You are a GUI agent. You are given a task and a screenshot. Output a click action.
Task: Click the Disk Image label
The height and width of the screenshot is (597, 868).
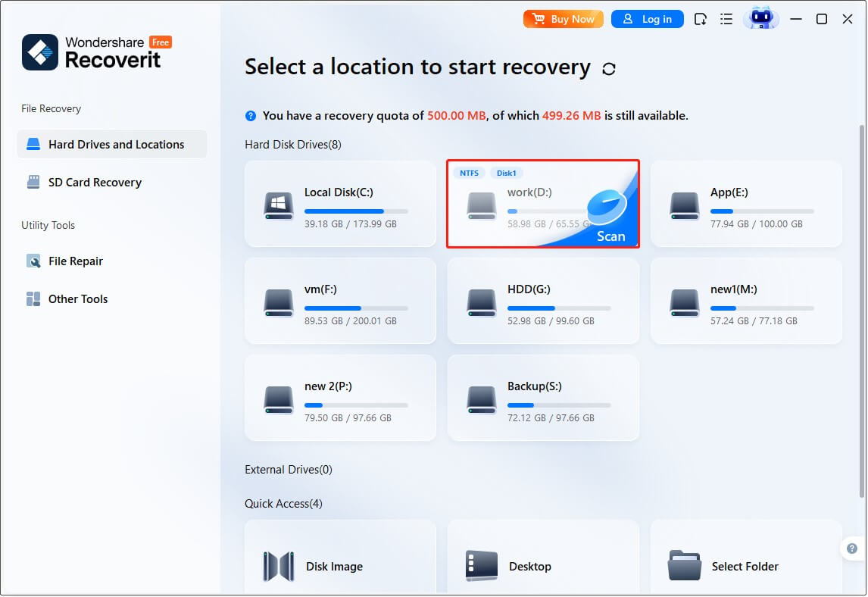click(334, 567)
